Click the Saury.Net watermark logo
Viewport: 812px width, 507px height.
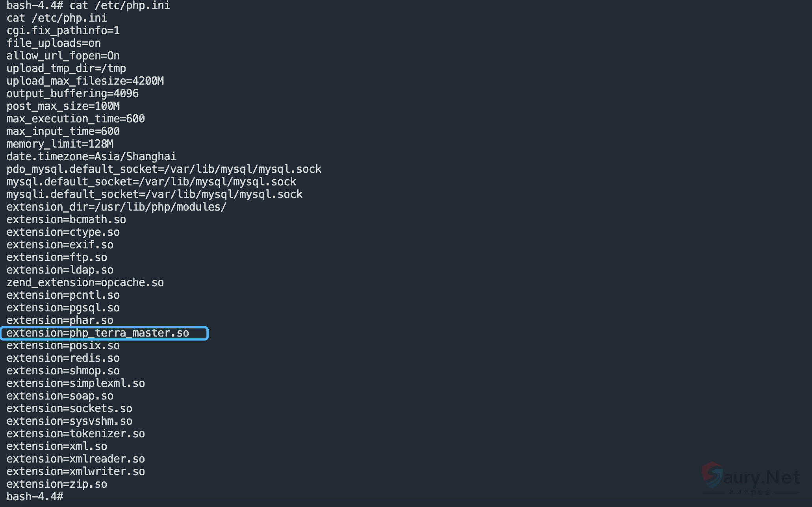[751, 477]
